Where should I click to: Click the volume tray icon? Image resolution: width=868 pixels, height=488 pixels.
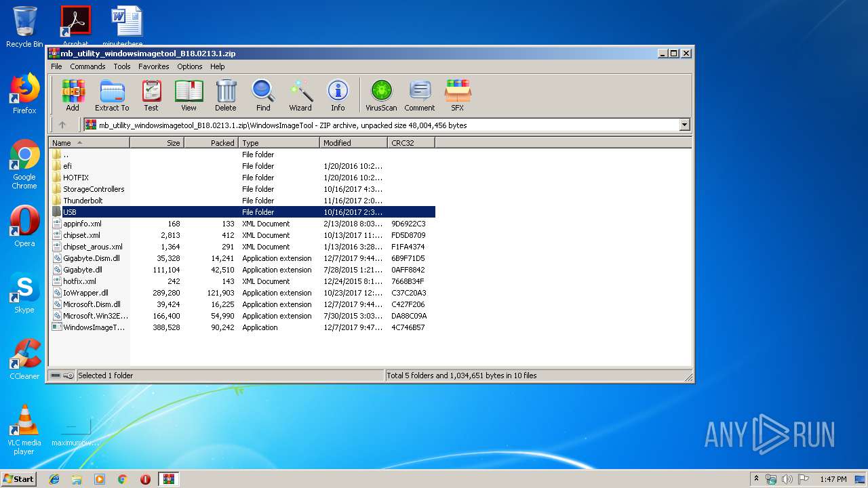(787, 479)
